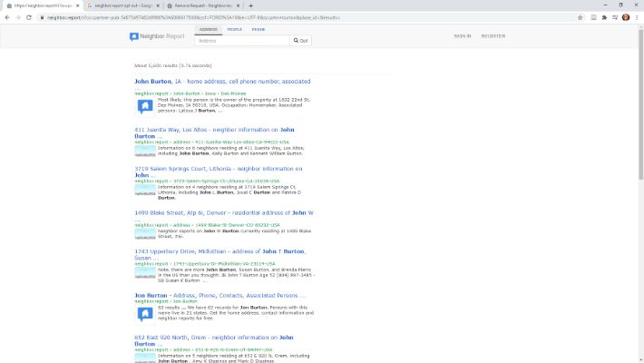Image resolution: width=644 pixels, height=363 pixels.
Task: Click the SIGN IN link
Action: point(463,36)
